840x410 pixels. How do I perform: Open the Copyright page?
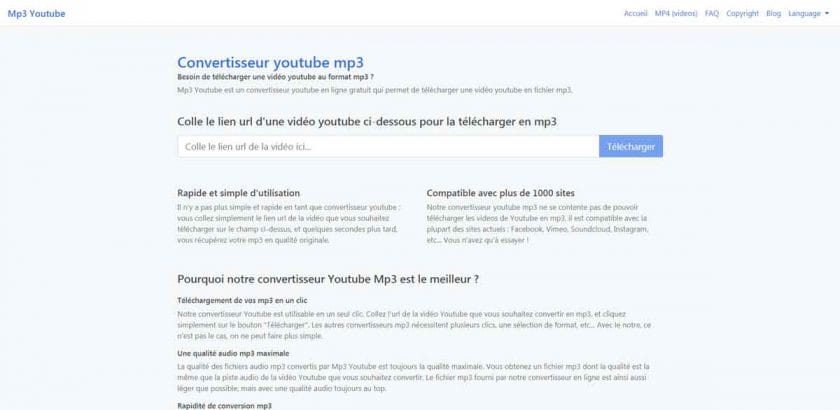click(742, 14)
